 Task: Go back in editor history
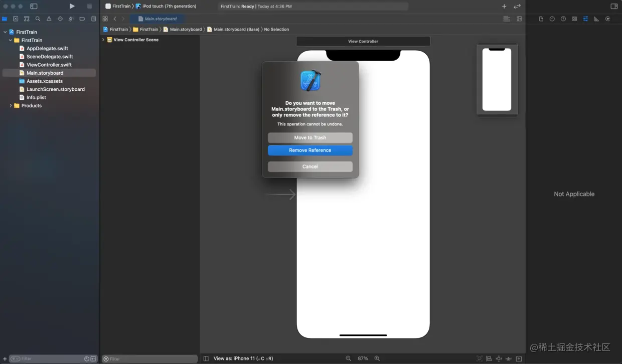point(115,19)
